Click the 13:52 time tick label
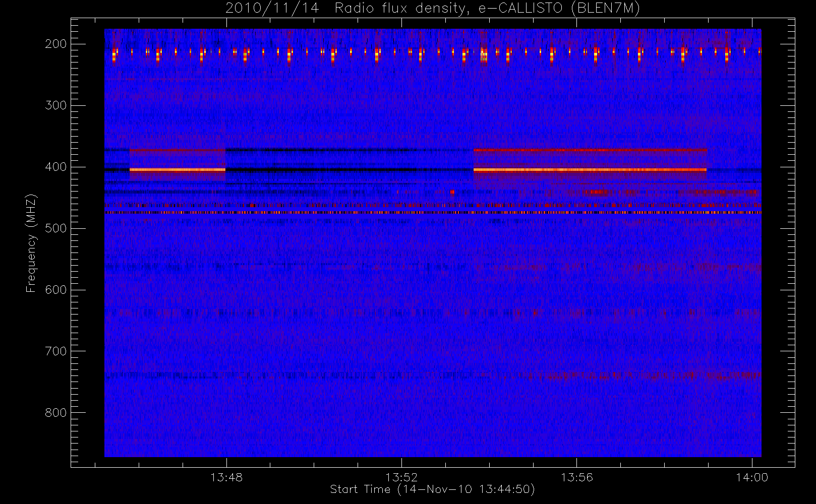The height and width of the screenshot is (504, 816). [x=401, y=477]
